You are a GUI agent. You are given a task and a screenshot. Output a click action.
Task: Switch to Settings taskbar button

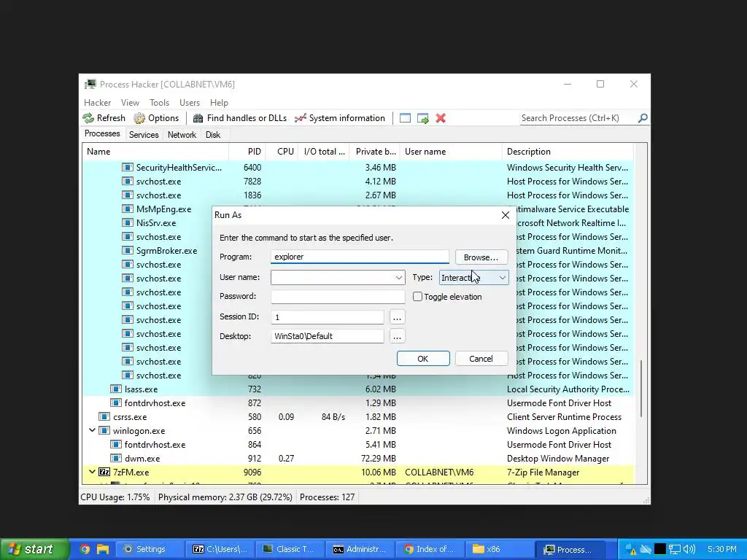coord(150,549)
